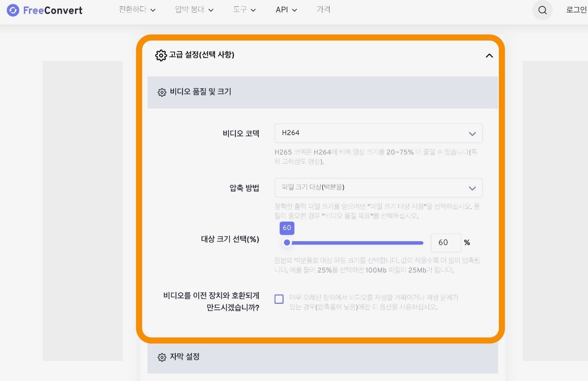Viewport: 588px width, 381px height.
Task: Open the 전환하다 menu
Action: pos(137,10)
